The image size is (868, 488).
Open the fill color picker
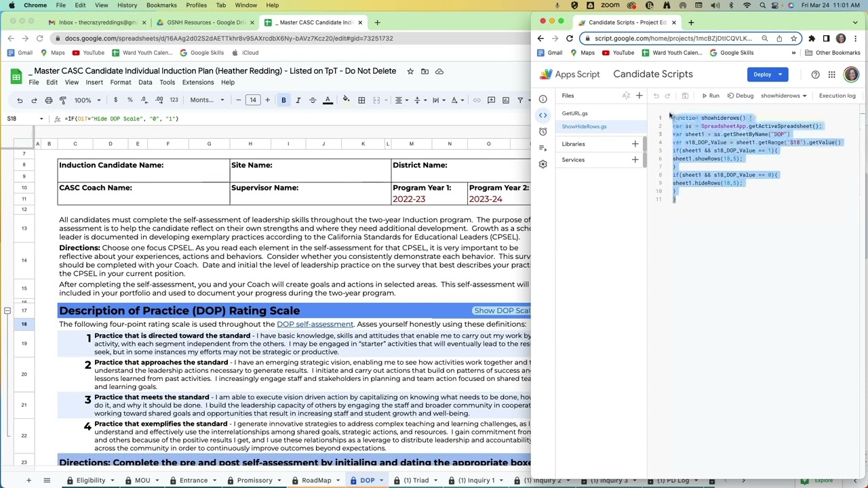(346, 100)
